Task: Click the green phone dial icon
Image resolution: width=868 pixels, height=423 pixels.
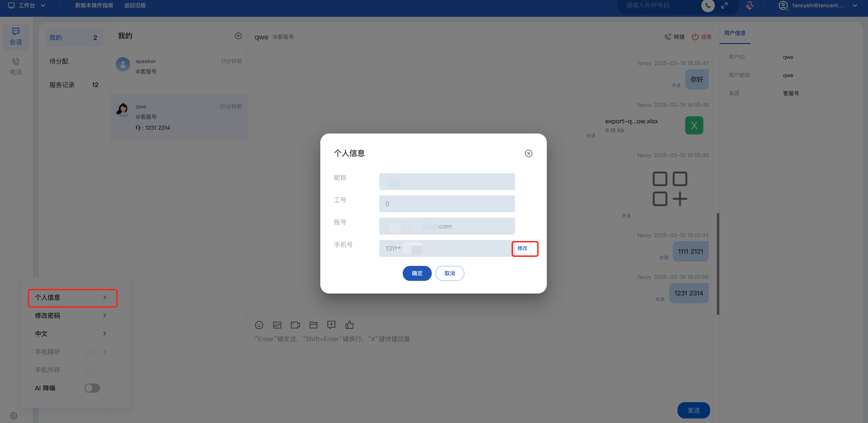Action: pos(708,6)
